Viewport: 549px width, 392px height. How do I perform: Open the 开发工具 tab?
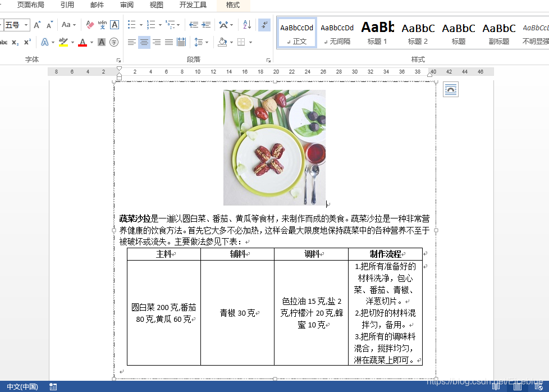[x=193, y=5]
